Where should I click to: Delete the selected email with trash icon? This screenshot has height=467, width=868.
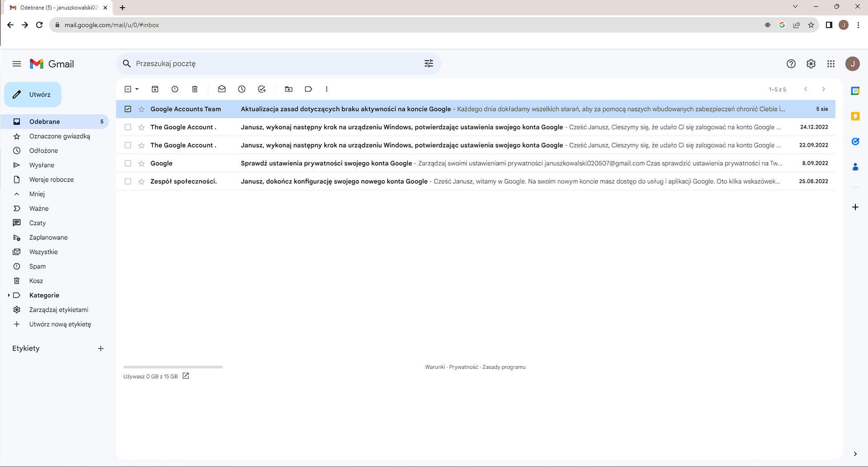[x=195, y=89]
